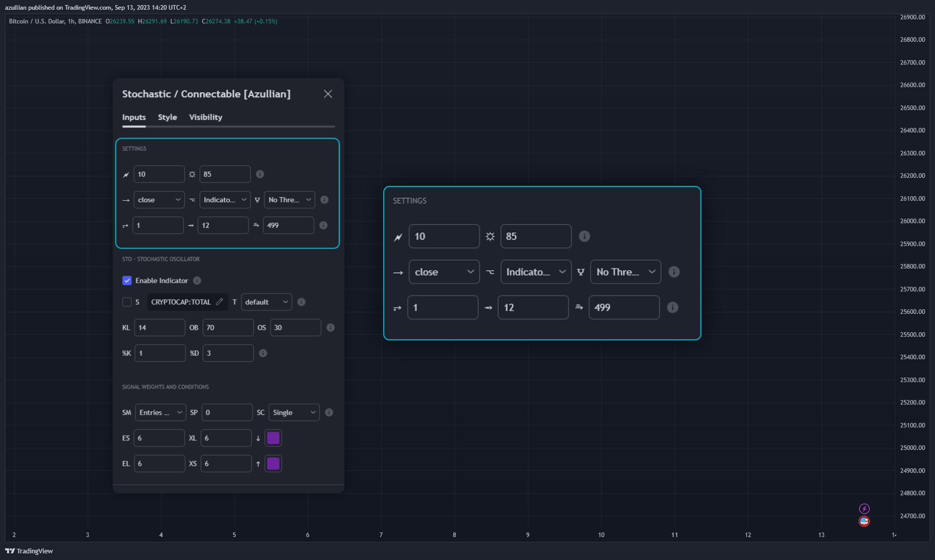Open the T default timeframe dropdown
The height and width of the screenshot is (560, 935).
pos(266,302)
